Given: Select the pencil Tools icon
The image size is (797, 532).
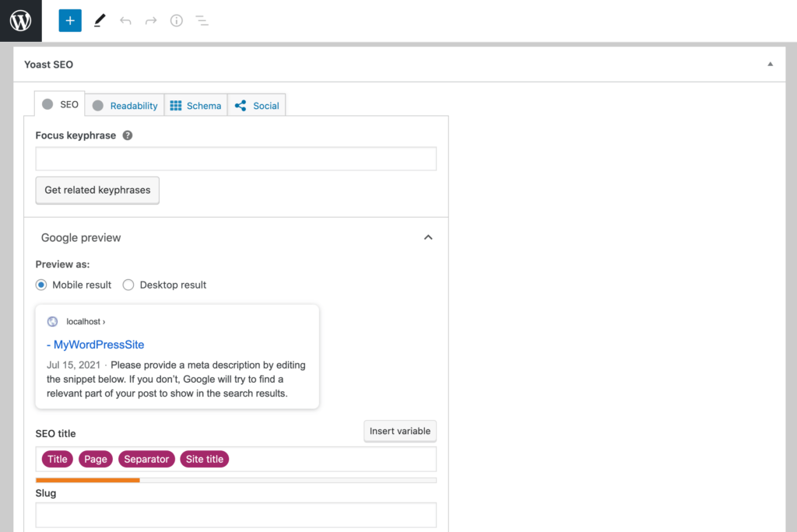Looking at the screenshot, I should tap(100, 21).
